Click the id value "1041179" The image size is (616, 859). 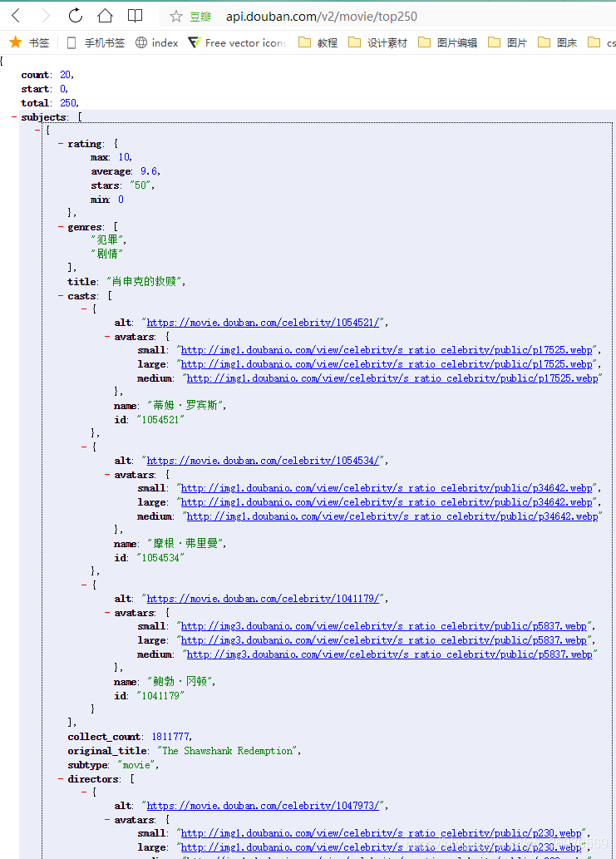[160, 696]
